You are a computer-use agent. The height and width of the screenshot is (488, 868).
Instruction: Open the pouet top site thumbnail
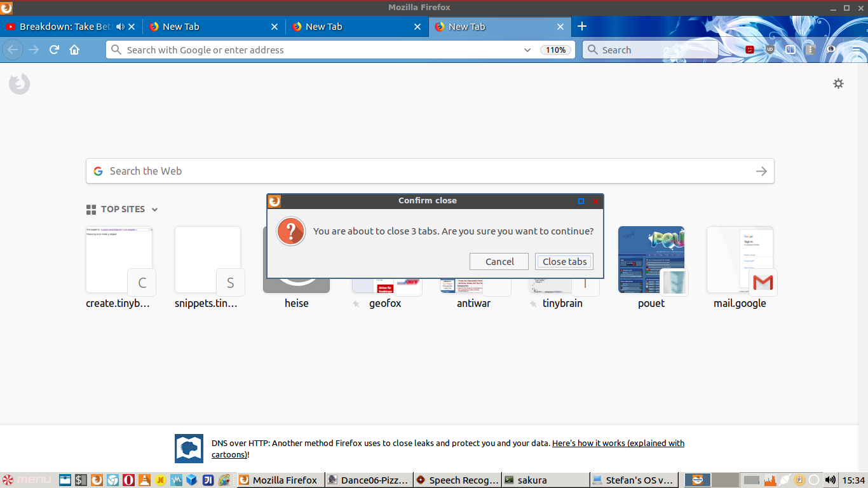pyautogui.click(x=651, y=261)
